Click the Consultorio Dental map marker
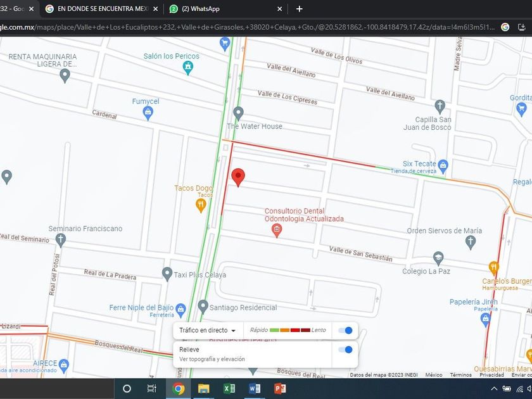This screenshot has height=399, width=532. point(276,230)
